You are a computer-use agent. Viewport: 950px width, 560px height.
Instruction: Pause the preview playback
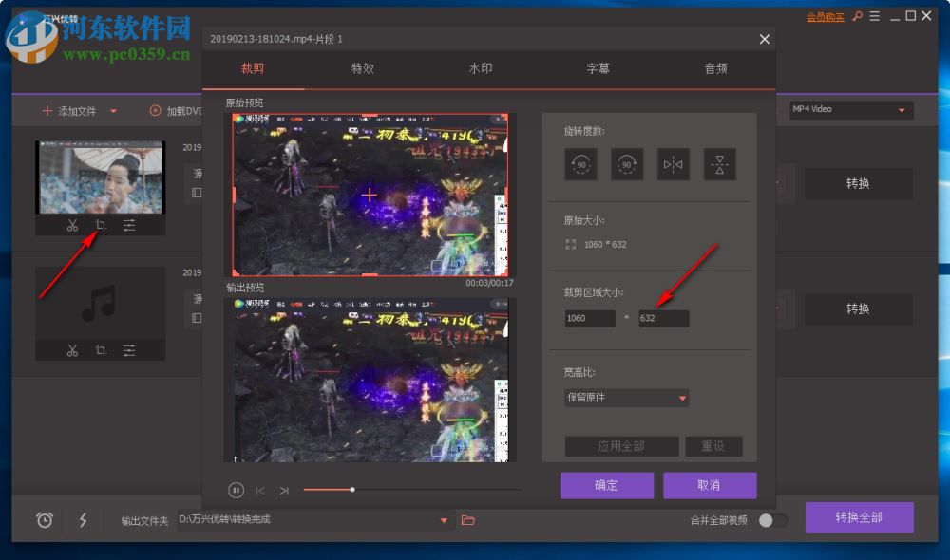[235, 490]
